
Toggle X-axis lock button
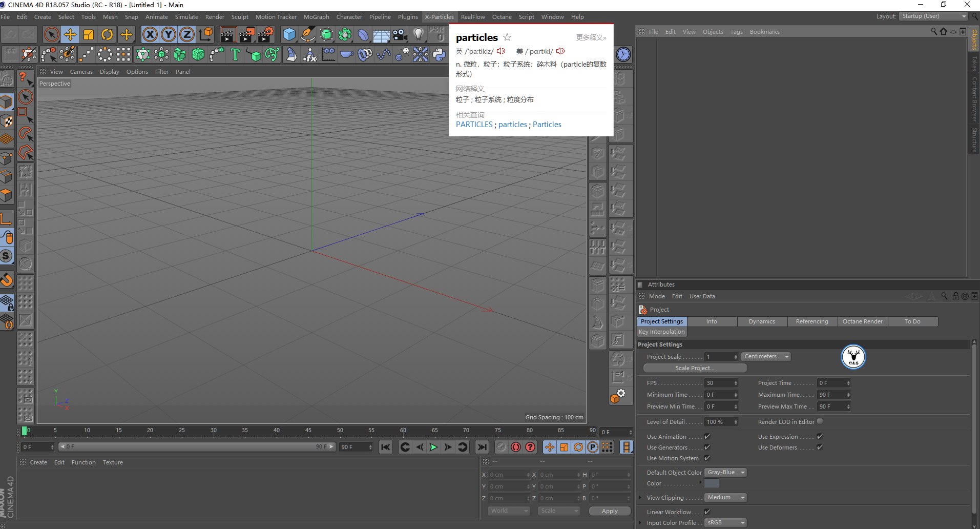150,35
